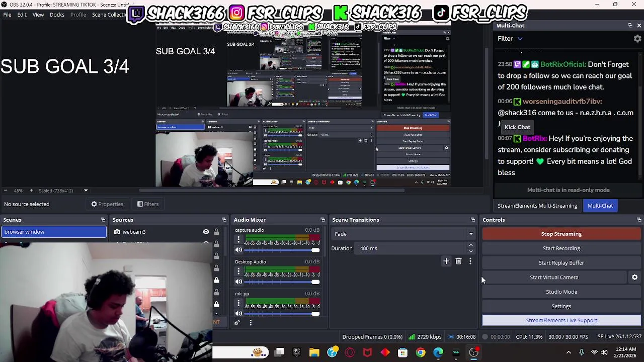Show hidden system tray icons
This screenshot has height=362, width=644.
click(569, 352)
